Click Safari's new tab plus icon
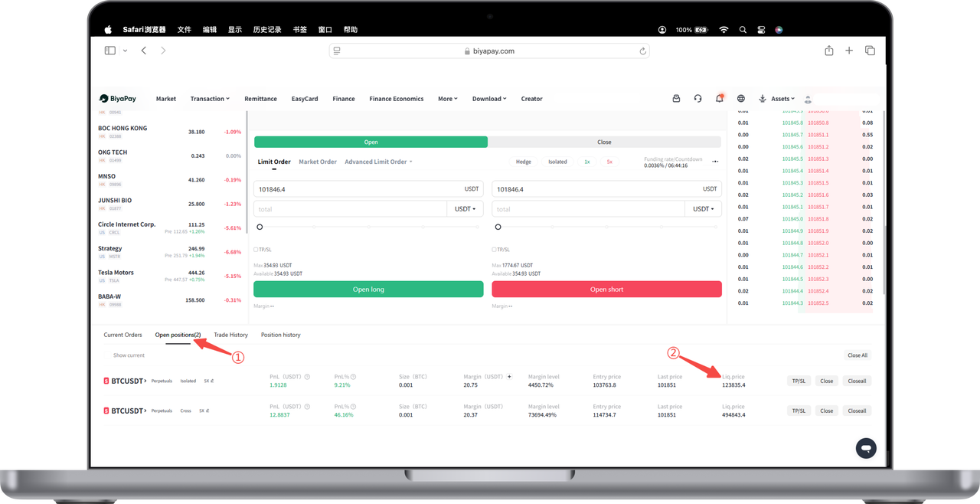 click(849, 51)
